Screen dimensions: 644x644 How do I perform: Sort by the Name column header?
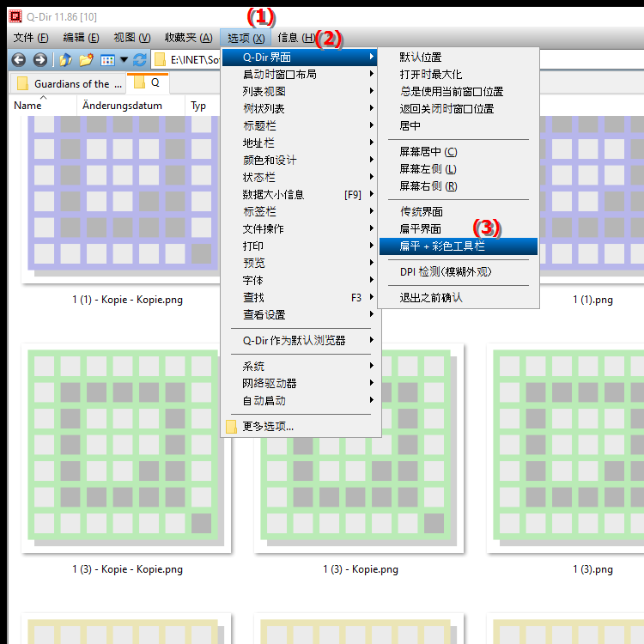point(43,106)
